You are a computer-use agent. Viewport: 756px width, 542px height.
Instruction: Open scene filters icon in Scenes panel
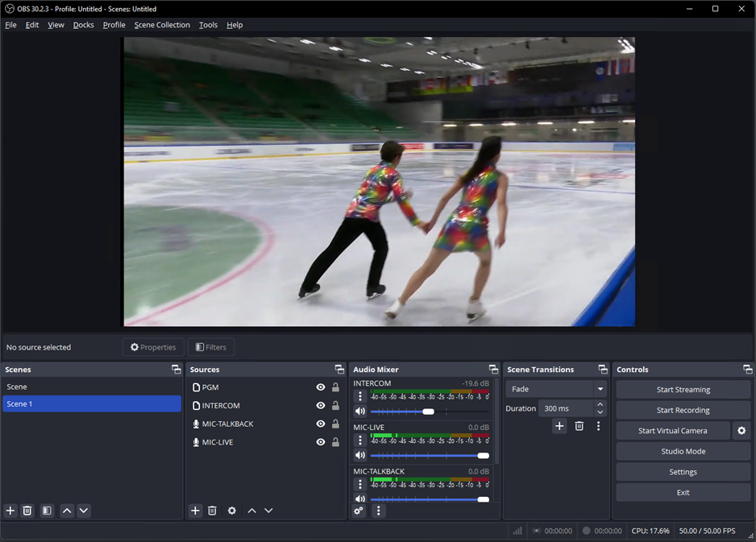(47, 511)
